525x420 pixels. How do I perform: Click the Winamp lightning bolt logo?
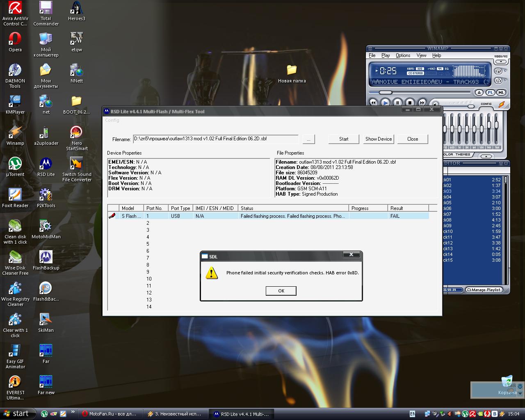pos(501,105)
